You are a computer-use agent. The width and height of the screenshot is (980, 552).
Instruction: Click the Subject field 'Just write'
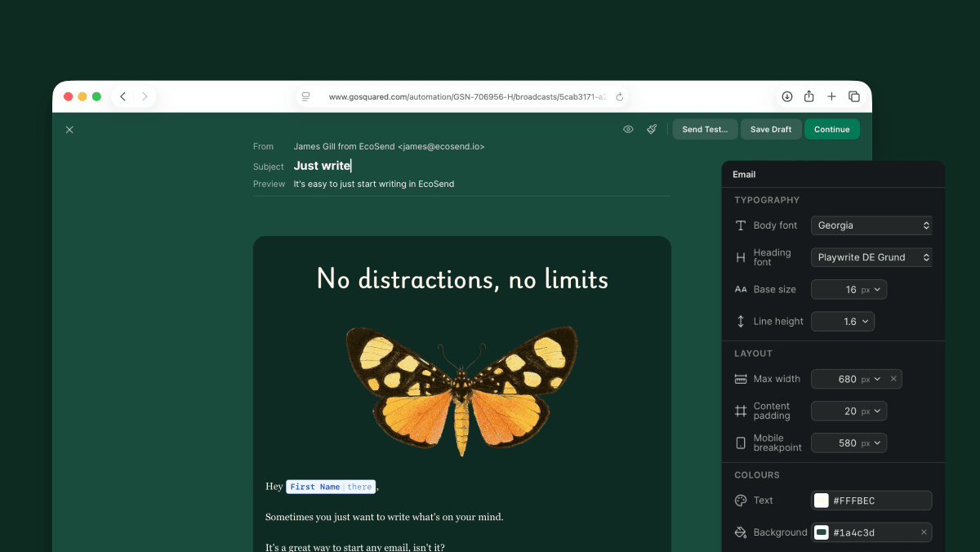click(323, 166)
